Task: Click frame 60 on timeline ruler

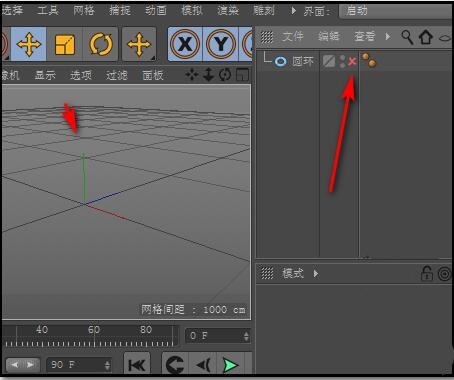Action: [x=94, y=330]
